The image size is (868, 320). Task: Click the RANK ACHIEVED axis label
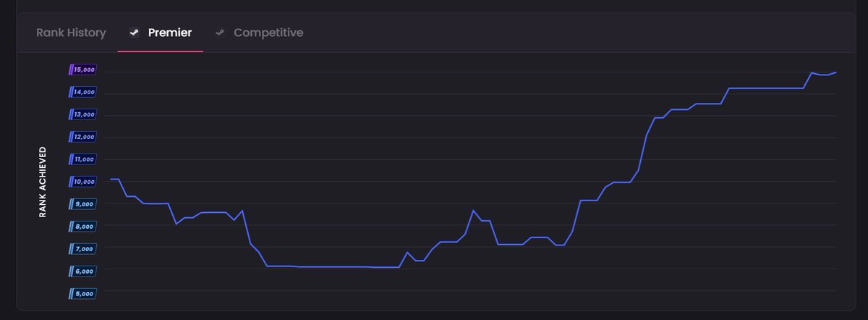[43, 182]
